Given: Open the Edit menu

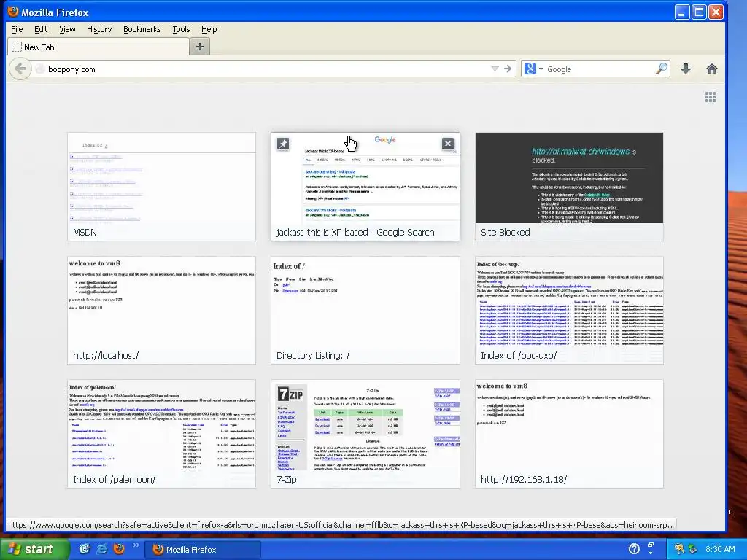Looking at the screenshot, I should [x=41, y=29].
